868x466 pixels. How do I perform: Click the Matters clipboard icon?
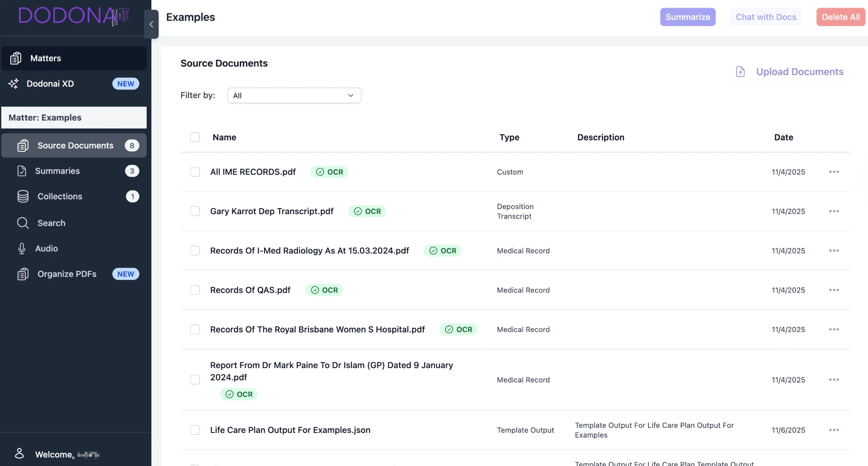(x=16, y=58)
